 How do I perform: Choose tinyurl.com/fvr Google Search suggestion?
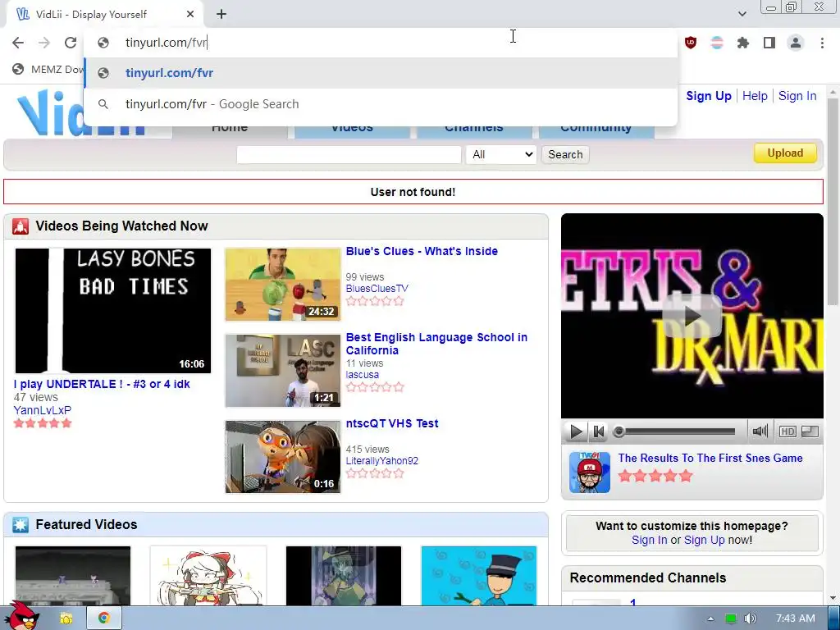coord(381,104)
